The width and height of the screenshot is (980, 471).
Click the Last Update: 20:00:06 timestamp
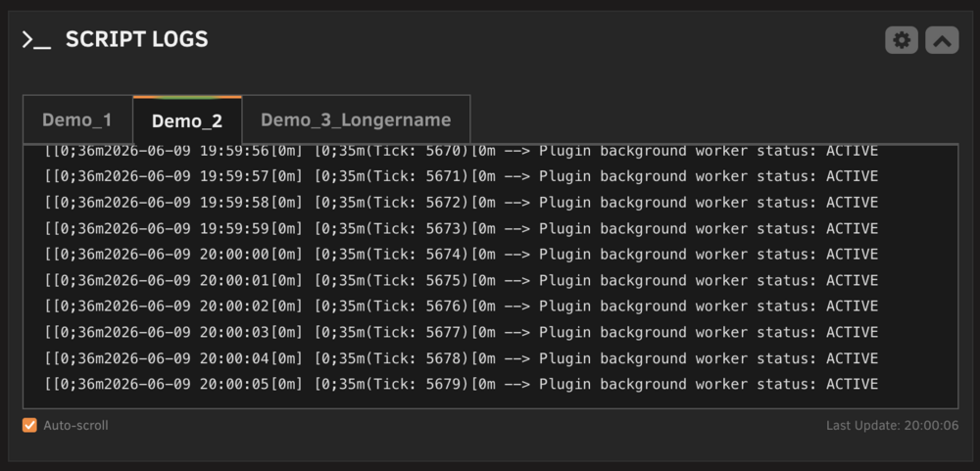892,426
